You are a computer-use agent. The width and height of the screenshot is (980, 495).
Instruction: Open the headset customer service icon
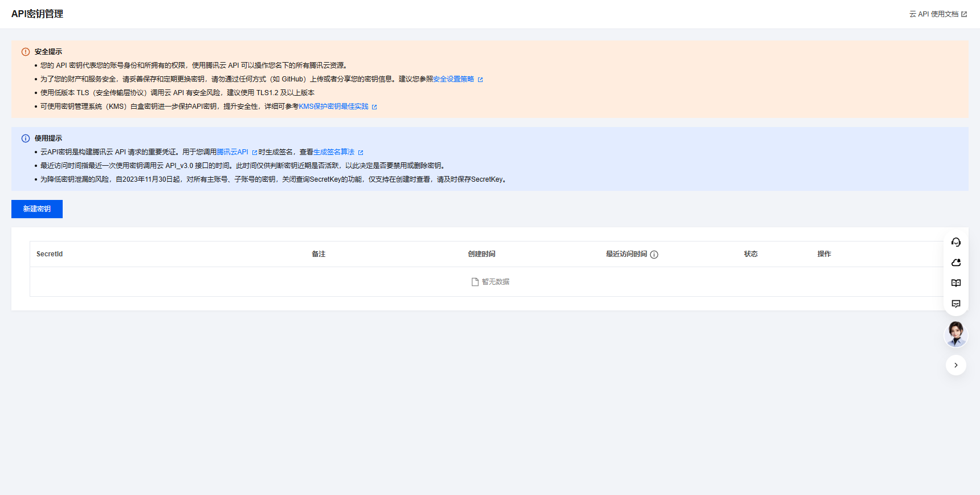click(x=956, y=242)
